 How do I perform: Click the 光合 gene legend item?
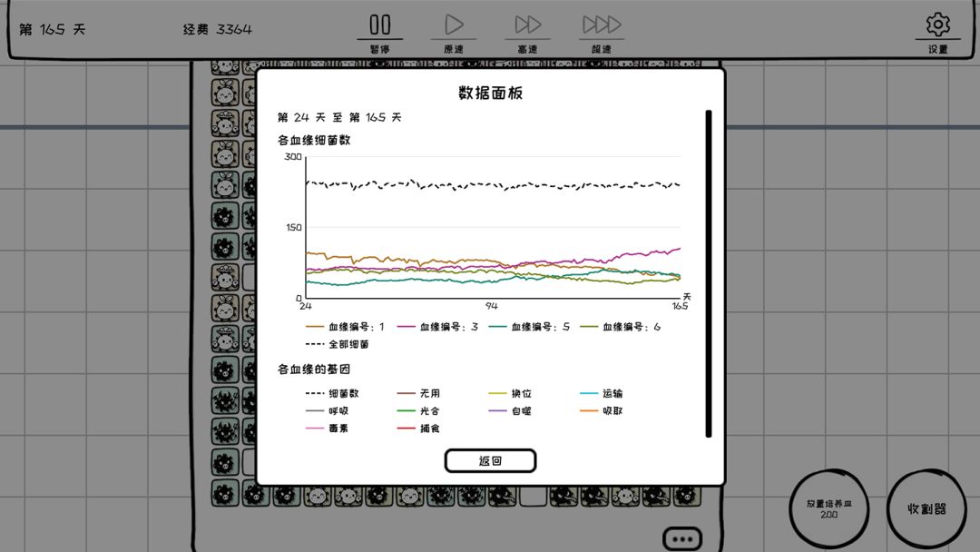click(418, 410)
